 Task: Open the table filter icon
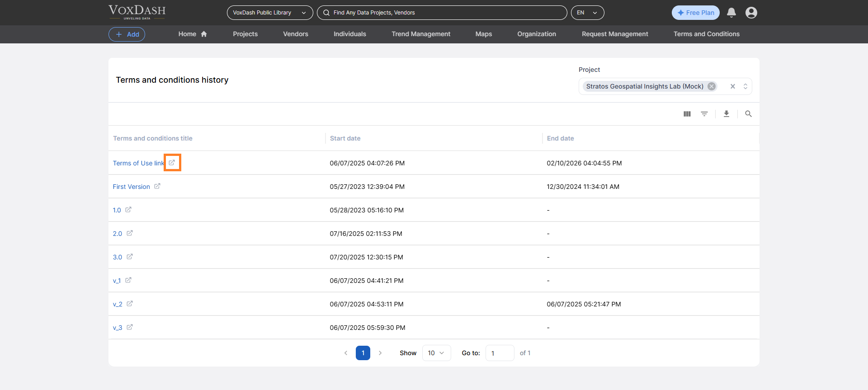(704, 114)
